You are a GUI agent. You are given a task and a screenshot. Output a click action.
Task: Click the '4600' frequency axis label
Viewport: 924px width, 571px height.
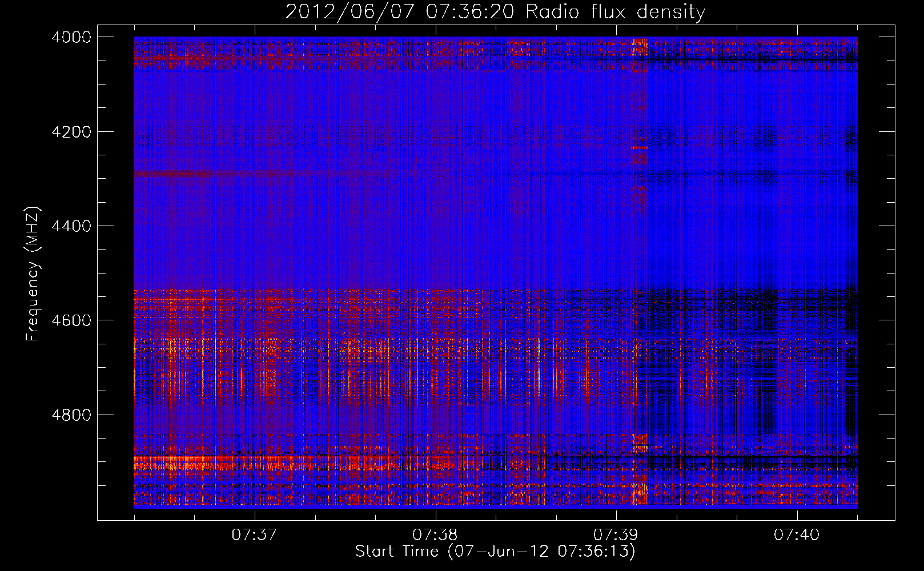coord(71,320)
